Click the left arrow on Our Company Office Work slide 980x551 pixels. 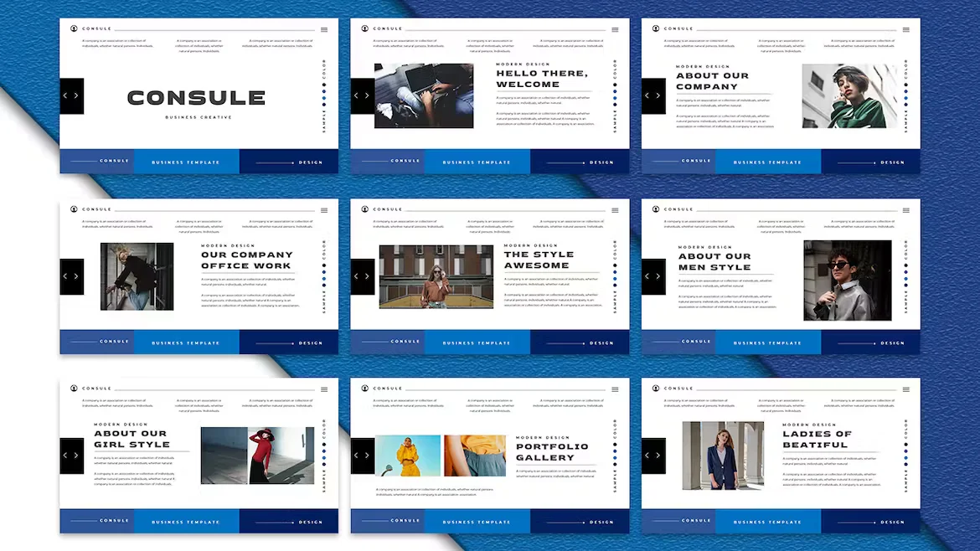pos(65,275)
